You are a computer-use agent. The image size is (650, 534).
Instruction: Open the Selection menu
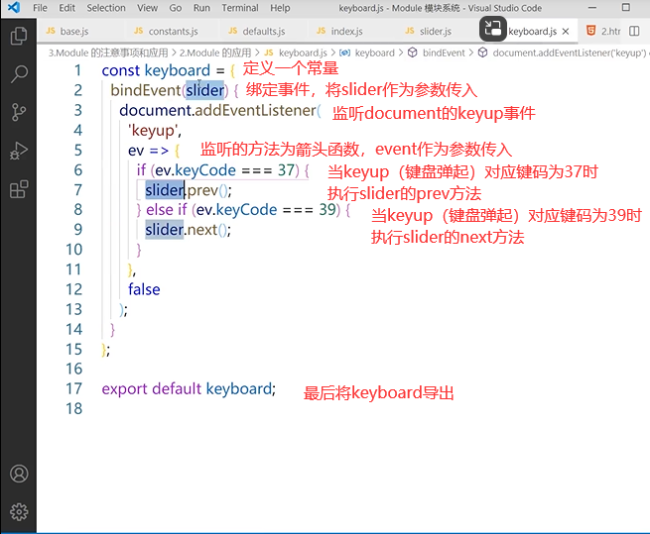[106, 8]
